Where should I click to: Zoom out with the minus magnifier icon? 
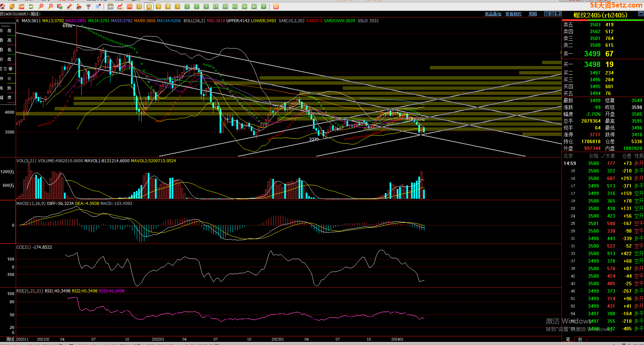(x=51, y=6)
